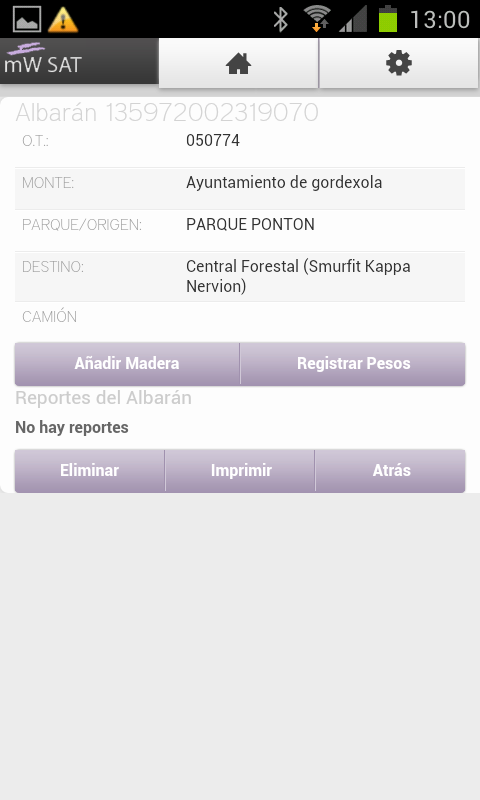
Task: Tap the O.T. value 050774
Action: (x=213, y=140)
